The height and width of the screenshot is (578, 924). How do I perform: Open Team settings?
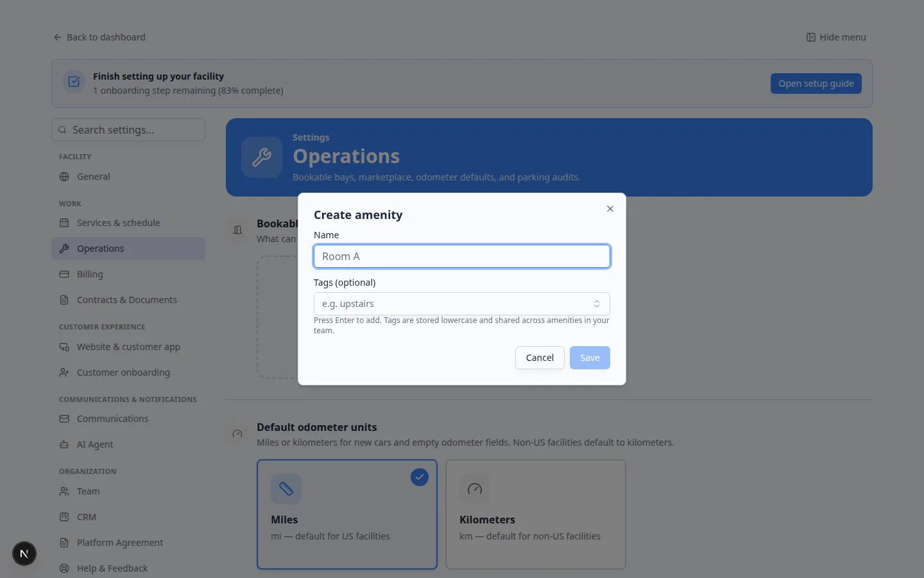click(128, 491)
